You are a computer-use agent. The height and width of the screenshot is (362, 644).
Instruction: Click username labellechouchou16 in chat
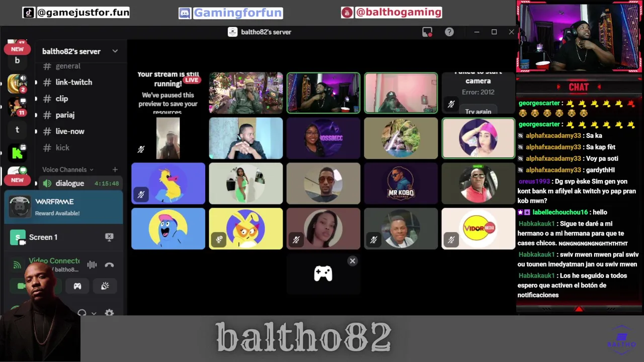(560, 213)
